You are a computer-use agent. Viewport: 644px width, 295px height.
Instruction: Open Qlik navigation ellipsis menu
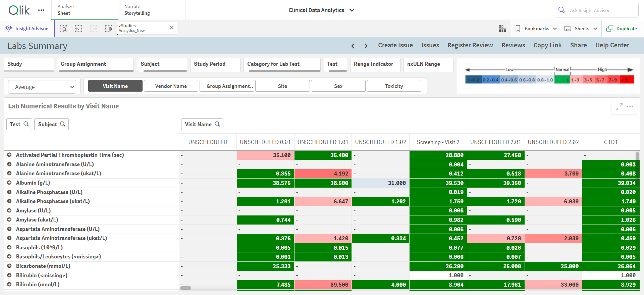click(x=41, y=10)
